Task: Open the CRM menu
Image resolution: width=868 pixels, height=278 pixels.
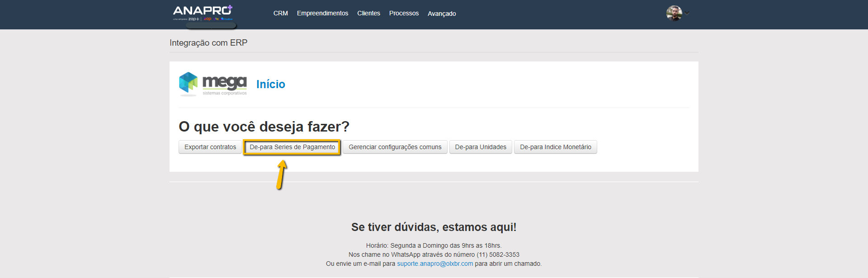Action: 280,14
